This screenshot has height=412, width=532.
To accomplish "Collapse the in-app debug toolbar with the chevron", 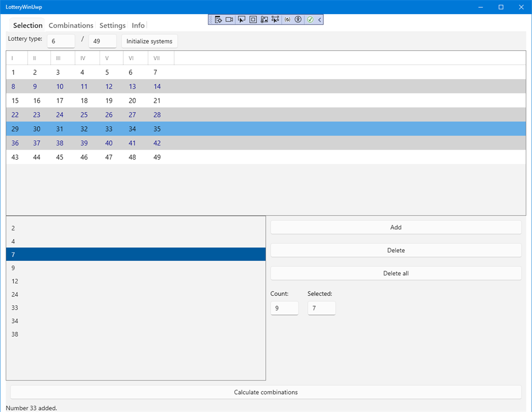I will (x=320, y=19).
